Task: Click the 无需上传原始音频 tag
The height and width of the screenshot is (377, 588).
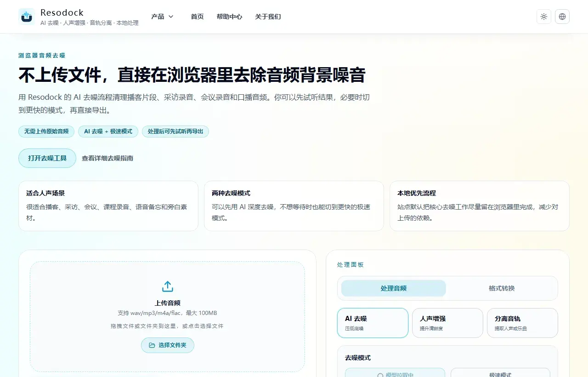Action: pyautogui.click(x=46, y=131)
